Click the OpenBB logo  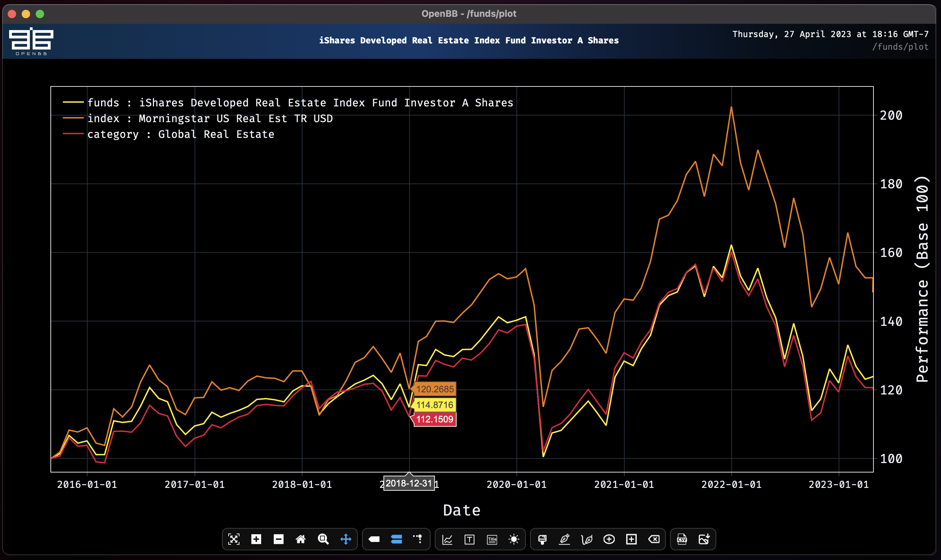pos(31,41)
